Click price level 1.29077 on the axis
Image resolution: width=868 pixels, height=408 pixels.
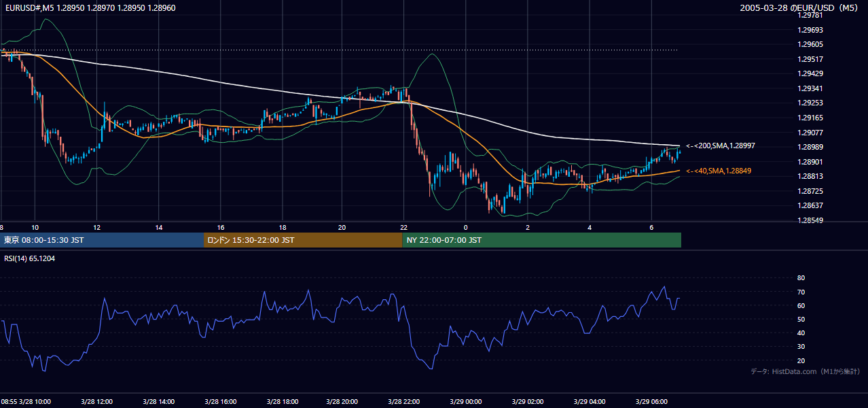[x=810, y=133]
